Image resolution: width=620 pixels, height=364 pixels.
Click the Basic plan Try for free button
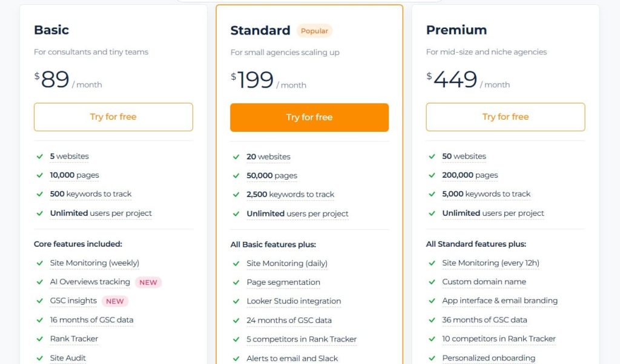pyautogui.click(x=113, y=117)
